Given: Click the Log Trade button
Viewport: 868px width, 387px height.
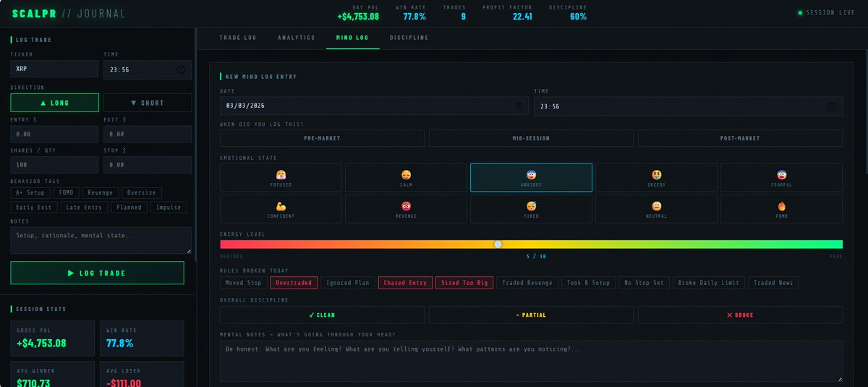Looking at the screenshot, I should click(x=97, y=273).
